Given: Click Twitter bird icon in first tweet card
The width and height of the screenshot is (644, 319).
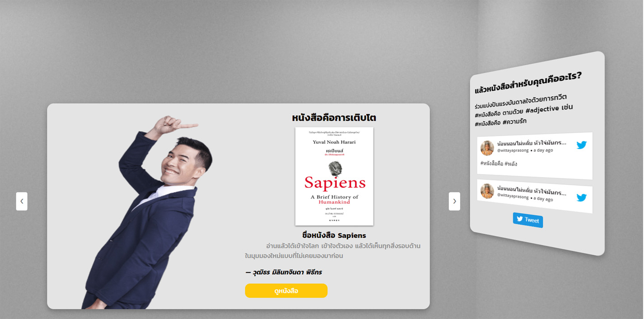Looking at the screenshot, I should [582, 145].
